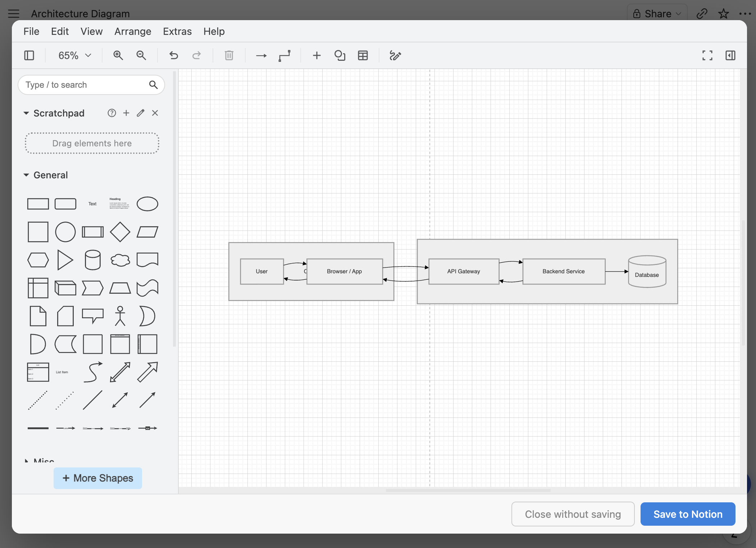Select the Diamond shape in General
This screenshot has width=756, height=548.
[x=120, y=232]
